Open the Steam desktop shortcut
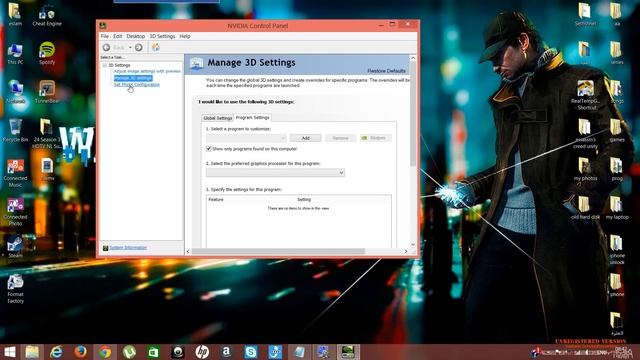 click(x=15, y=247)
